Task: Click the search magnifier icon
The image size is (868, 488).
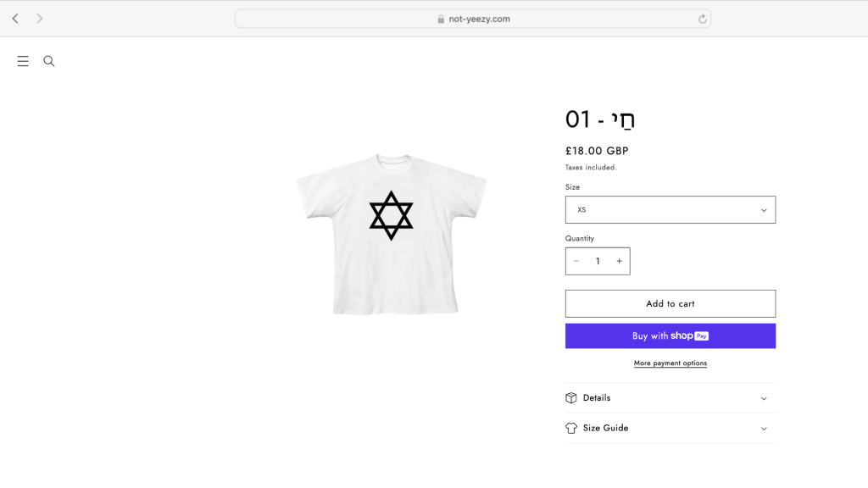Action: 49,61
